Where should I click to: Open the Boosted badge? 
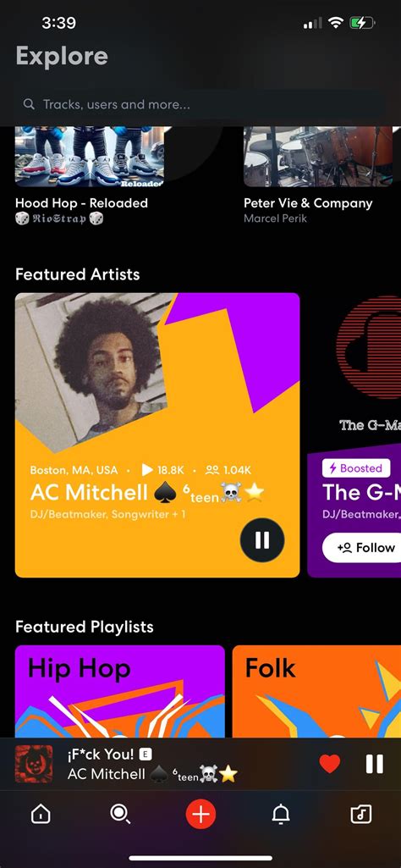356,468
